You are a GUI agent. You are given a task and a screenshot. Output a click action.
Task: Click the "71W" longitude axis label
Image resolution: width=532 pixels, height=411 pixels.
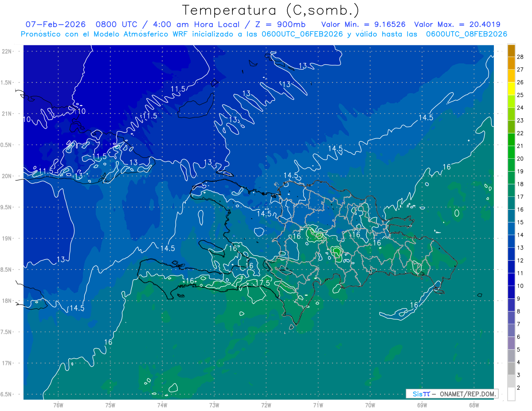point(318,405)
